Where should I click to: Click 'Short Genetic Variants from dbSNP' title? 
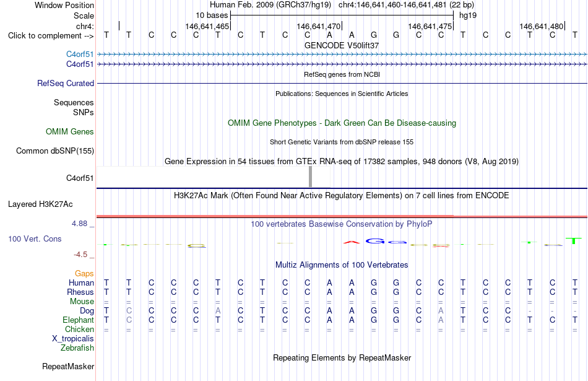pyautogui.click(x=342, y=142)
